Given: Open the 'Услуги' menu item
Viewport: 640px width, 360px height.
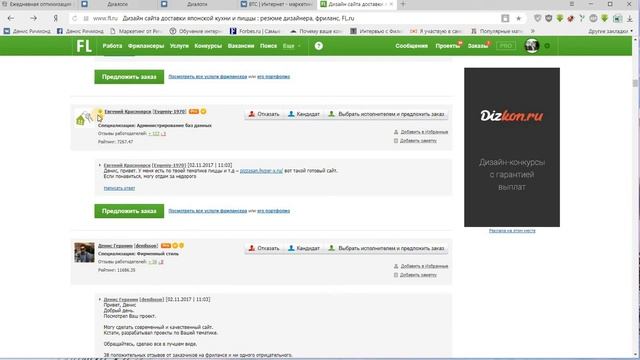Looking at the screenshot, I should coord(179,46).
